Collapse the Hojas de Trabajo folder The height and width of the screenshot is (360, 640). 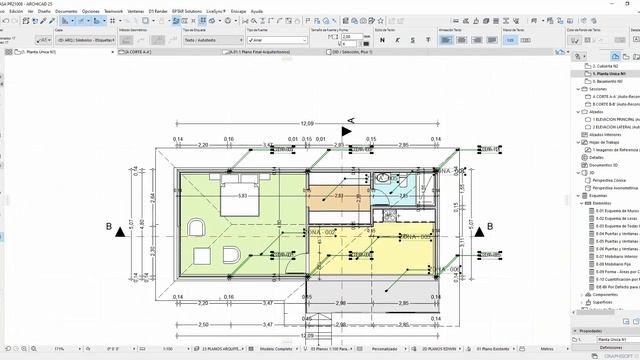coord(578,142)
